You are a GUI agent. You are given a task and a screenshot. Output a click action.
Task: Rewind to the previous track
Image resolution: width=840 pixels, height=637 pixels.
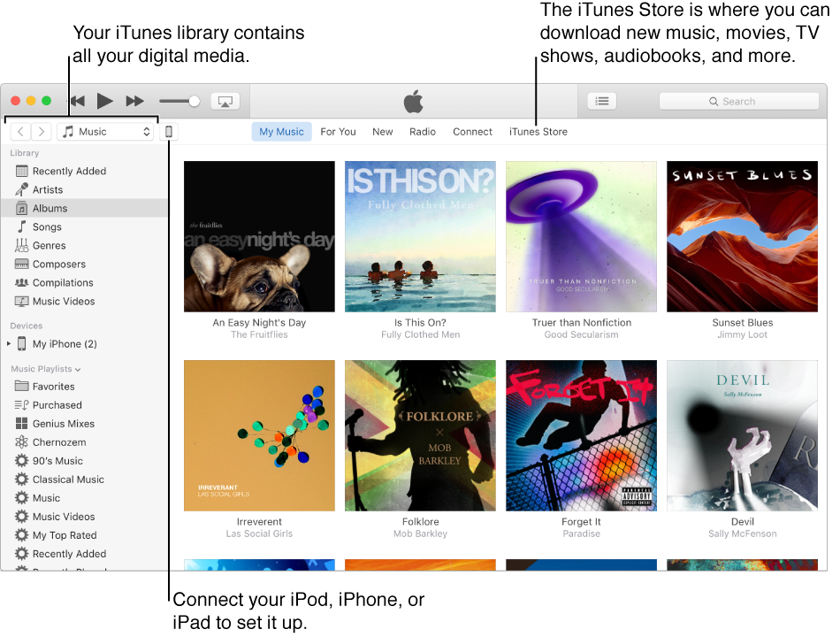coord(77,101)
